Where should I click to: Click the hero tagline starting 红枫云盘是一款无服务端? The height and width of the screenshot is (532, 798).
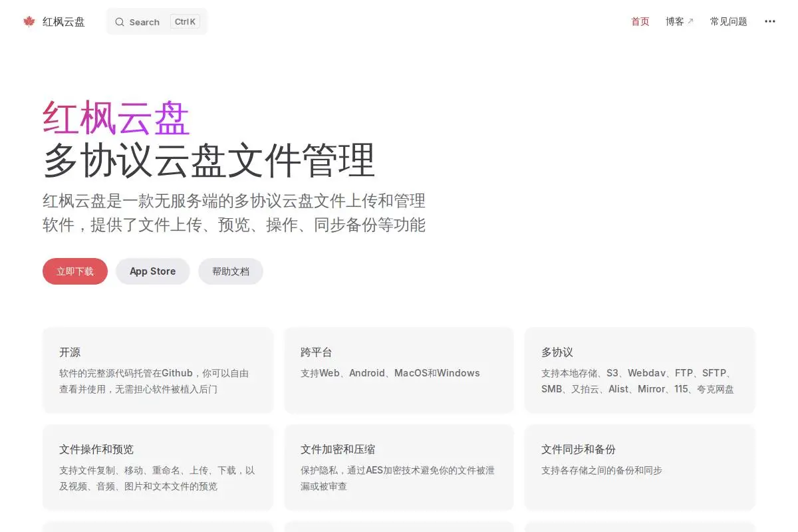[x=234, y=213]
